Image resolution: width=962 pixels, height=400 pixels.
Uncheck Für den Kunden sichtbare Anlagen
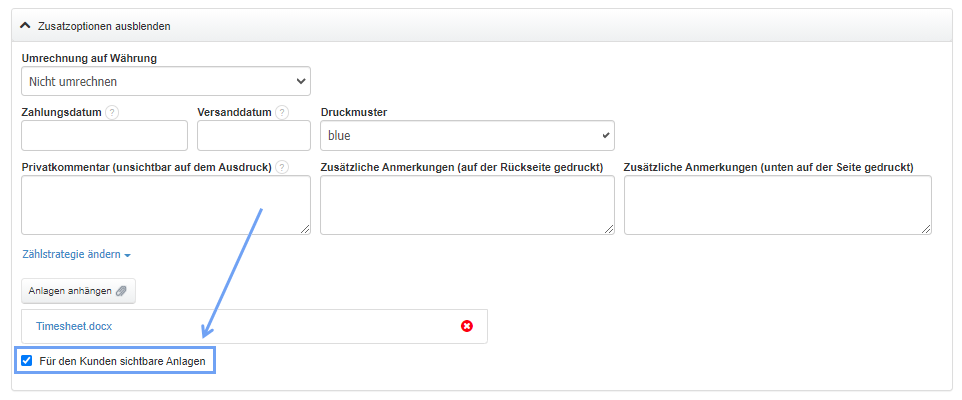pyautogui.click(x=27, y=360)
